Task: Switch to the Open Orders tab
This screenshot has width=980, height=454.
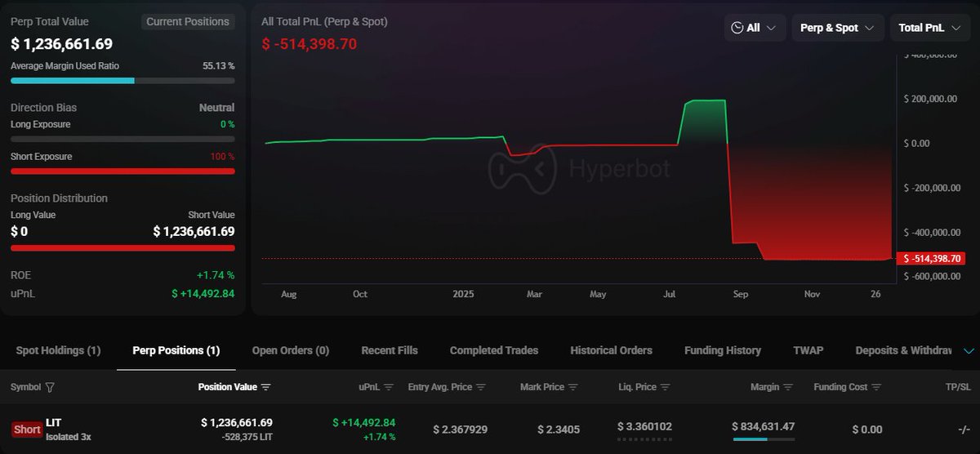Action: tap(290, 350)
